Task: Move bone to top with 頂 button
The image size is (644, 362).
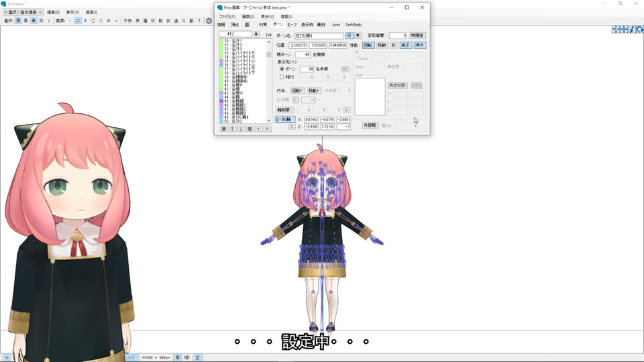Action: [223, 129]
